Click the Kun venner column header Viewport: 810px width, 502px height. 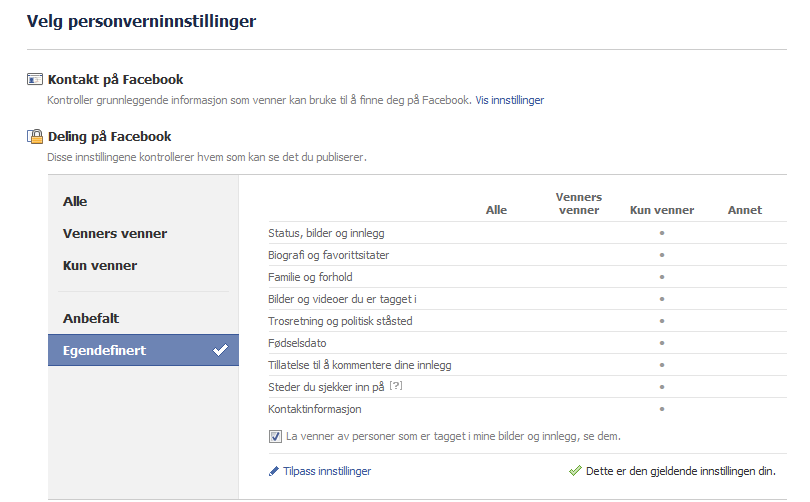pyautogui.click(x=662, y=210)
